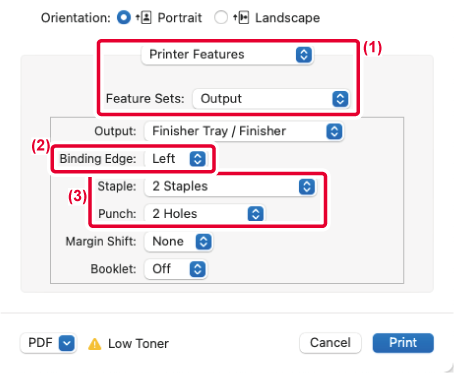
Task: Open the Punch 2 Holes dropdown
Action: point(204,214)
